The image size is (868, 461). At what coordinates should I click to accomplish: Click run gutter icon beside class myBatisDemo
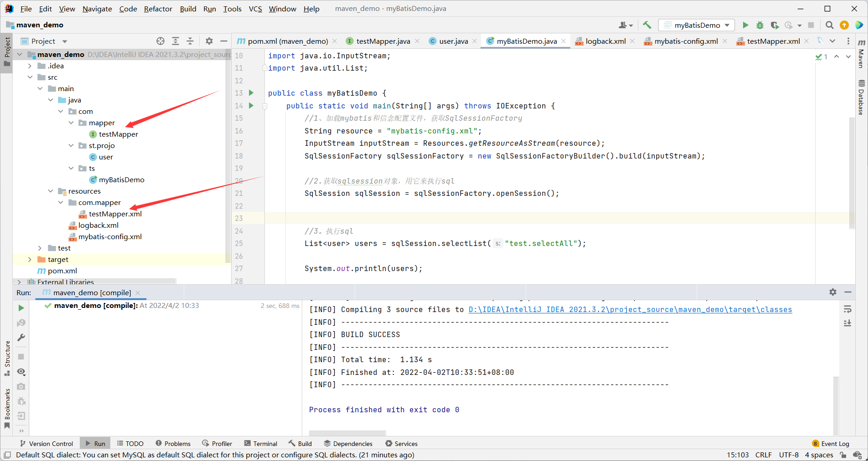pos(251,93)
